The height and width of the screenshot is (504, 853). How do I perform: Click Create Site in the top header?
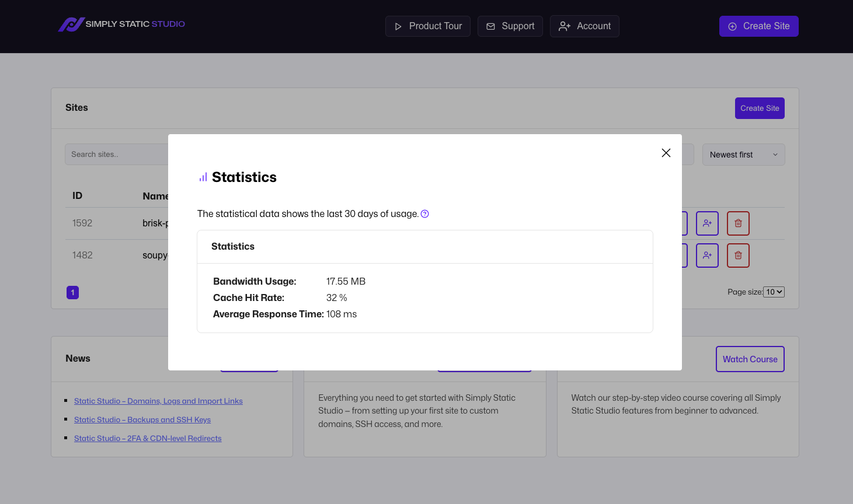point(759,26)
